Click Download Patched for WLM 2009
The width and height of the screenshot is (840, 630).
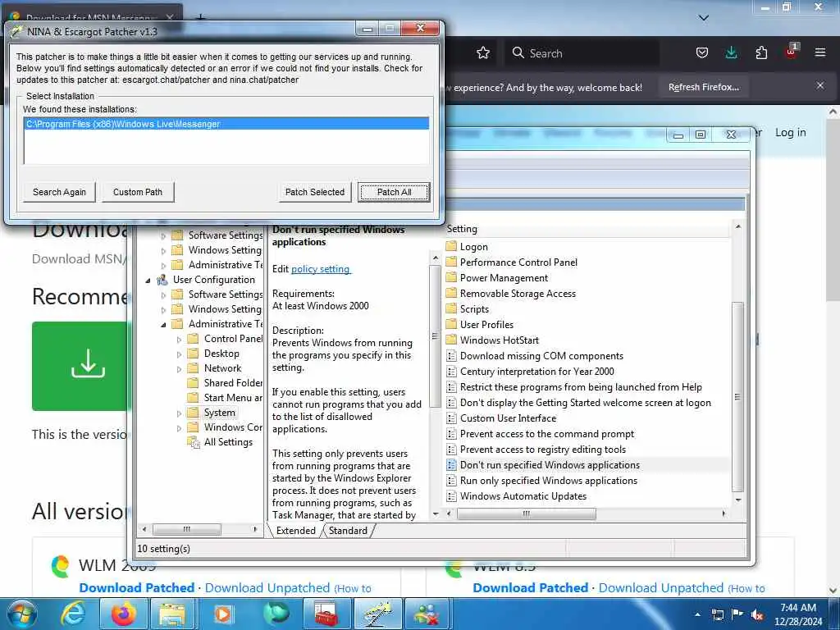pos(137,587)
